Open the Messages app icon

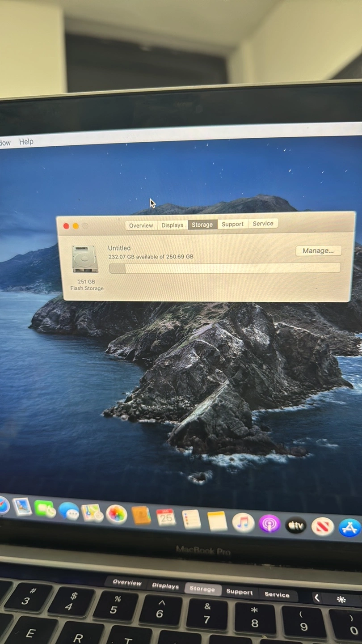[69, 511]
